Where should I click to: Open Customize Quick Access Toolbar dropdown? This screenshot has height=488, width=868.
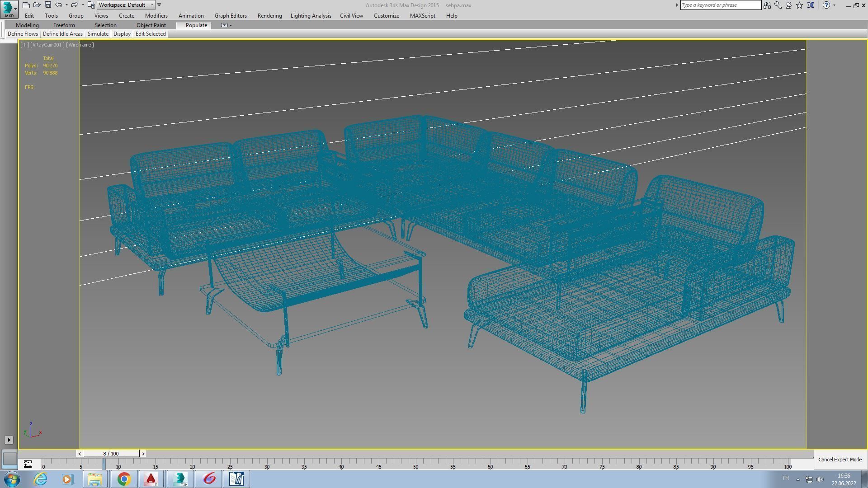pyautogui.click(x=159, y=5)
